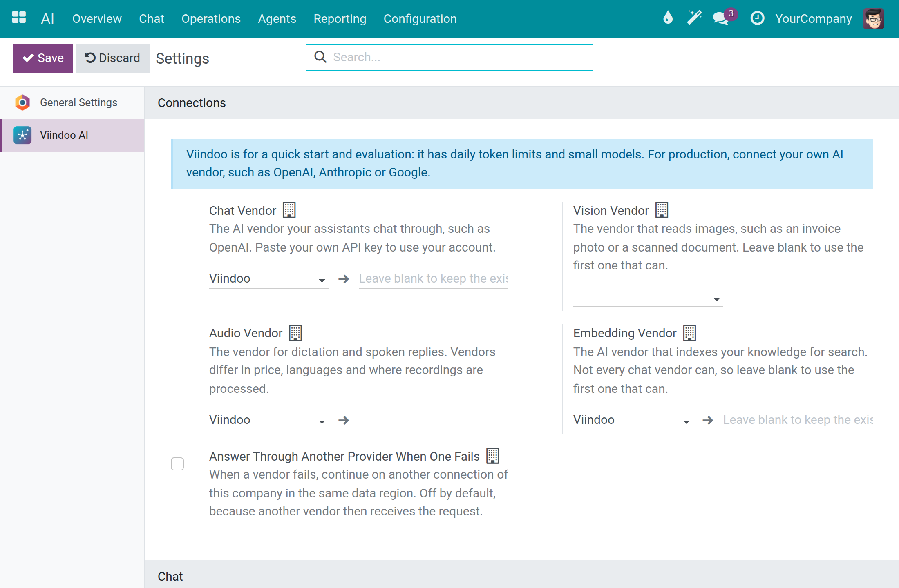
Task: Open the Vision Vendor dropdown
Action: 648,298
